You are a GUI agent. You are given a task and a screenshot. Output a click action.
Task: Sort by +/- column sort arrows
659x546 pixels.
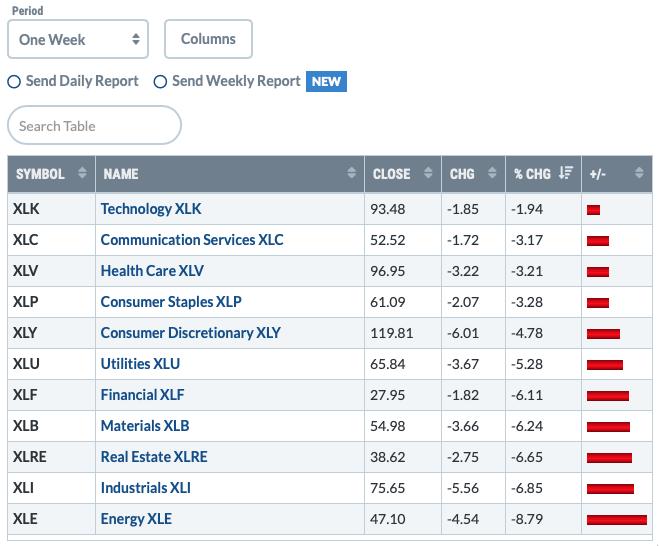[639, 173]
